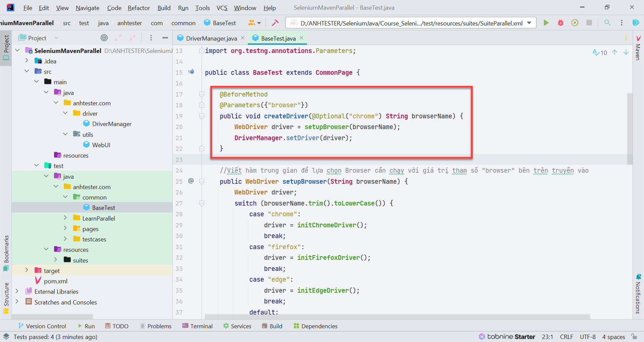Collapse the driver package
644x342 pixels.
(65, 113)
